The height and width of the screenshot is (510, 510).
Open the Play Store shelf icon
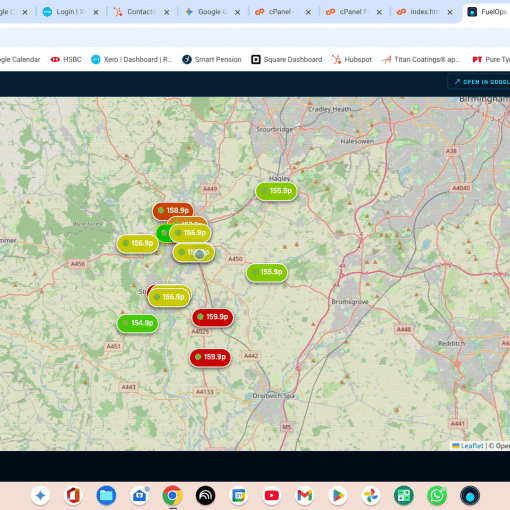point(338,496)
